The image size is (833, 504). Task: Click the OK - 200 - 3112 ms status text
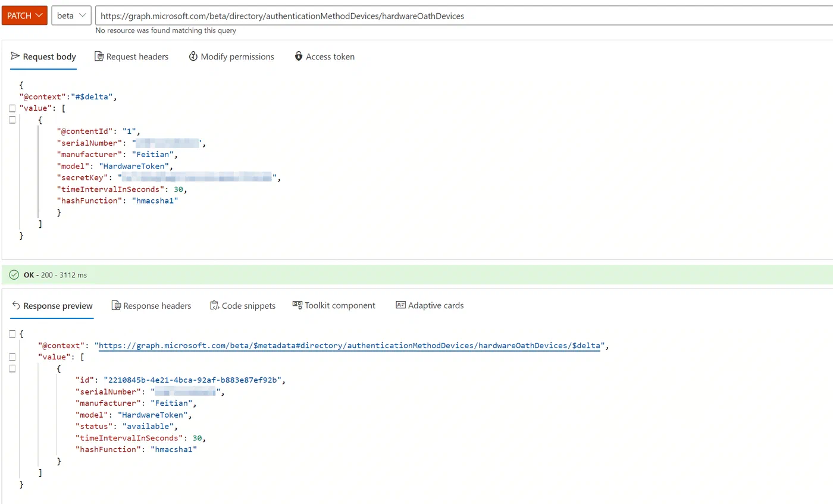55,275
